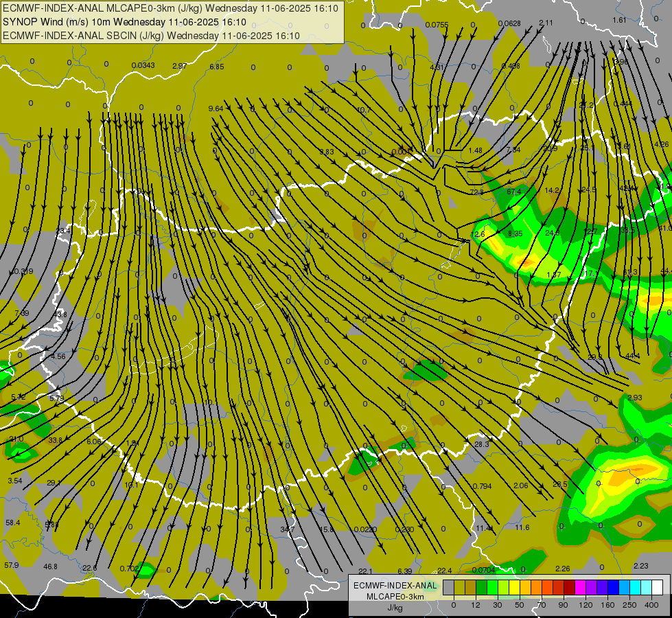This screenshot has width=672, height=618.
Task: Click the map value '28.3'
Action: (x=482, y=444)
